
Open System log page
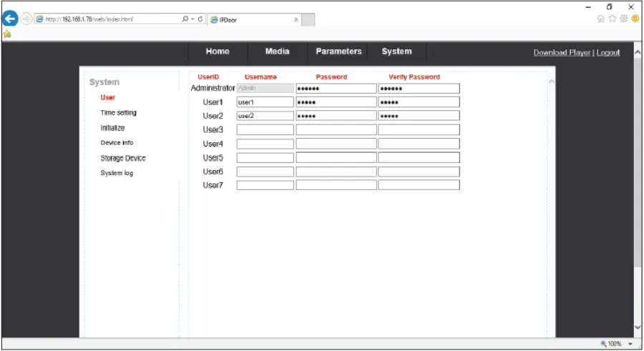[x=117, y=173]
